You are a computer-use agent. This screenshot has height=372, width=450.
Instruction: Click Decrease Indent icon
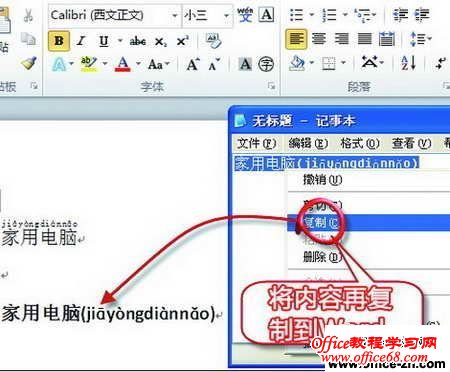pos(400,15)
